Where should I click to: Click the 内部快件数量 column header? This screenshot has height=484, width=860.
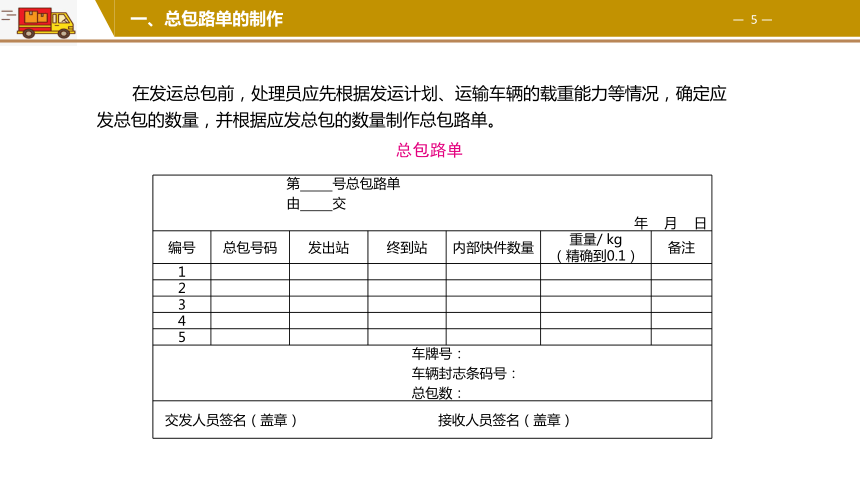(494, 247)
